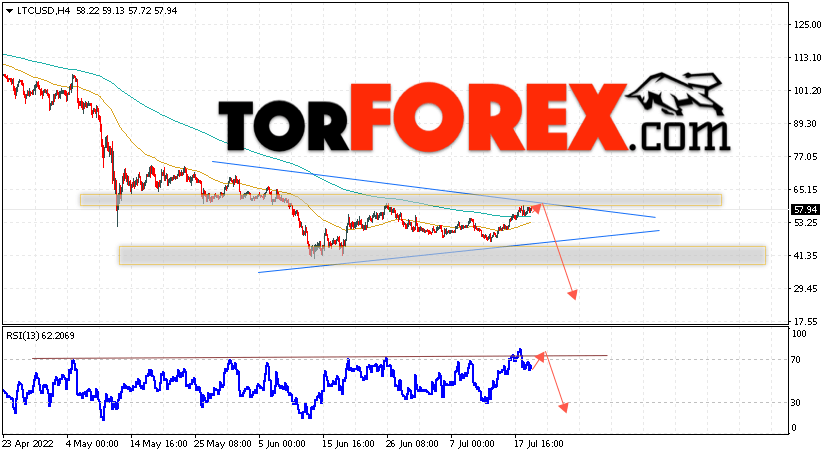Select the 4 May 00:00 date label
The height and width of the screenshot is (455, 828).
coord(92,444)
